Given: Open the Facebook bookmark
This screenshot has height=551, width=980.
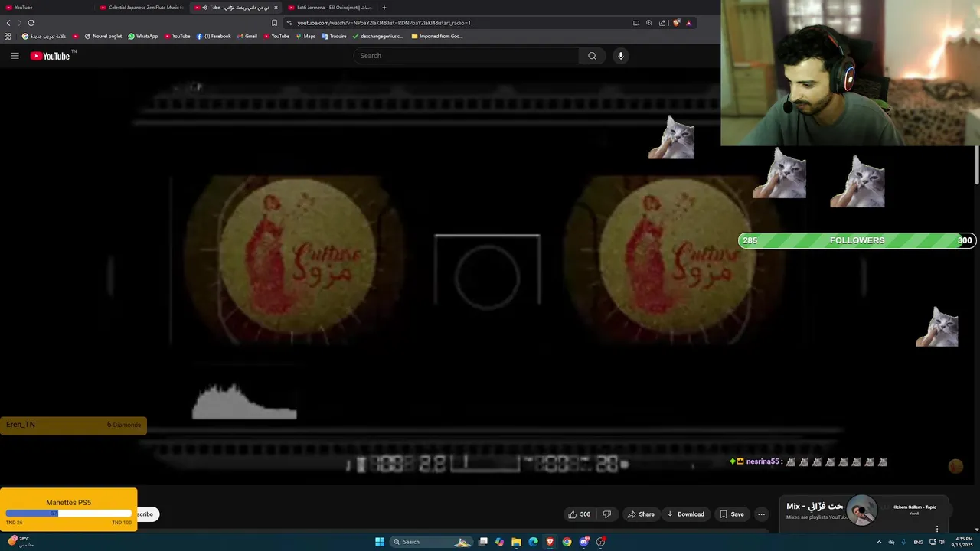Looking at the screenshot, I should (x=214, y=36).
